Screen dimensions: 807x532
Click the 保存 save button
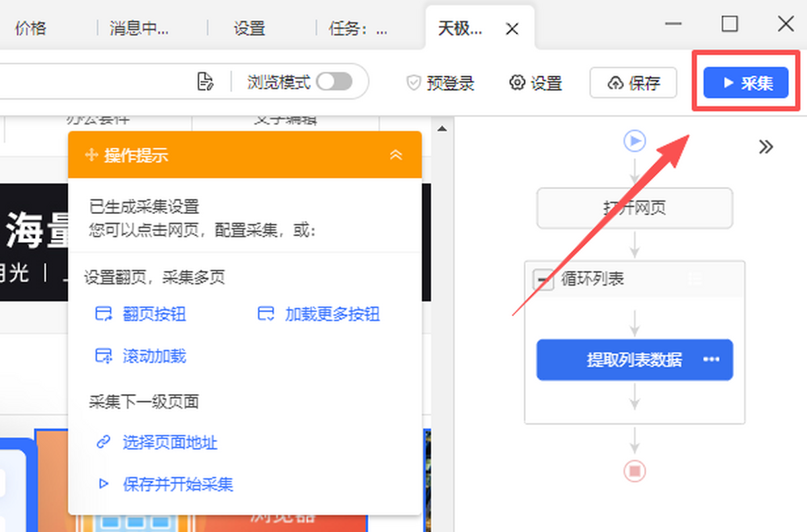[632, 83]
